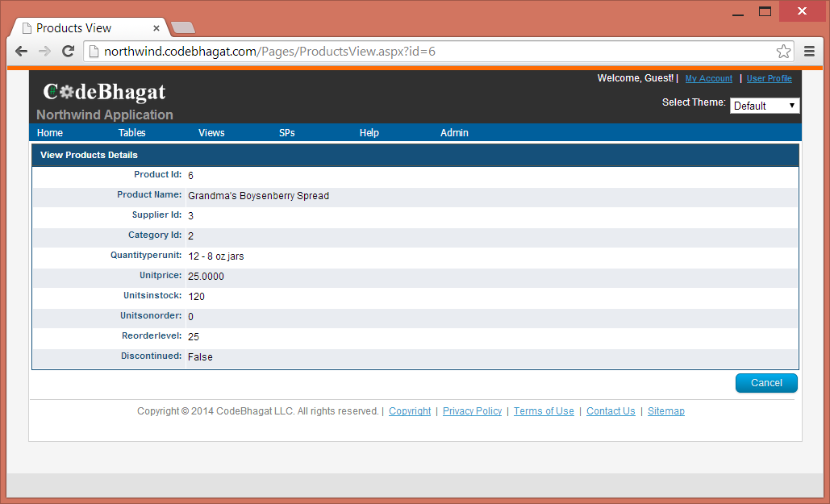Open the Privacy Policy footer link

pos(472,411)
